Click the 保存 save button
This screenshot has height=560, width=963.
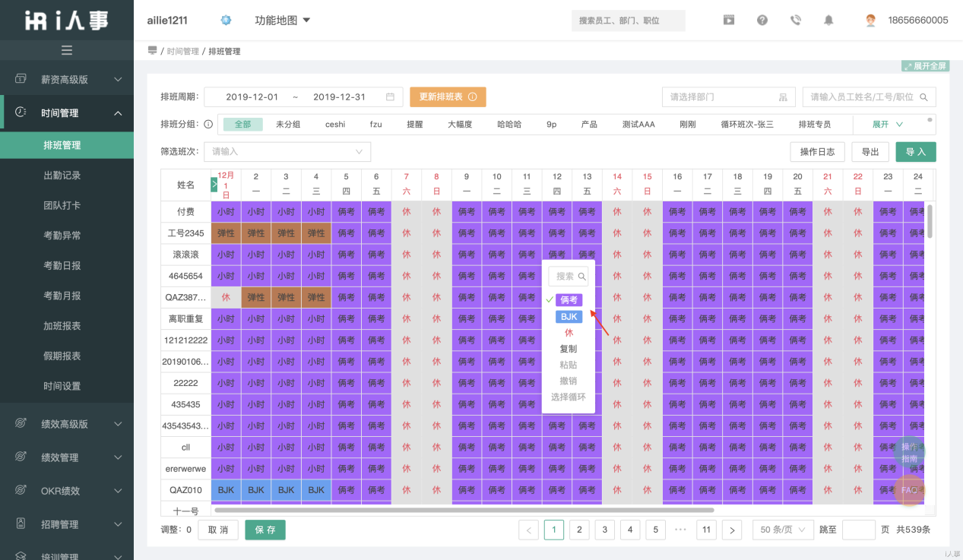click(265, 530)
